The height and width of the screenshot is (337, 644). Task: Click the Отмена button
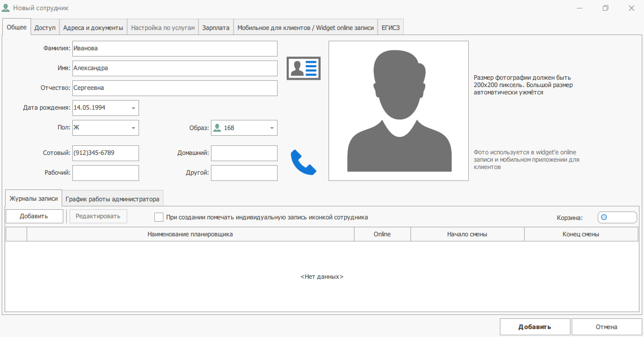(606, 327)
